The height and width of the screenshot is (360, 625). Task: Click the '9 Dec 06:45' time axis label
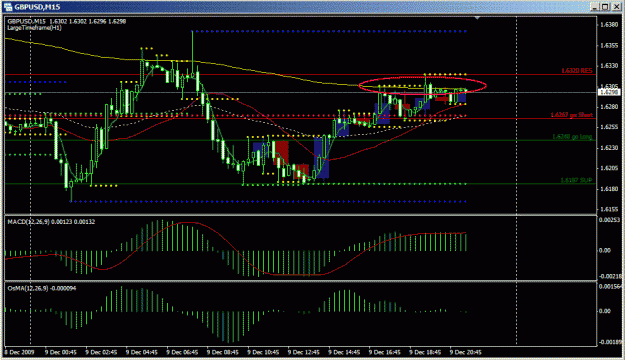[x=182, y=352]
